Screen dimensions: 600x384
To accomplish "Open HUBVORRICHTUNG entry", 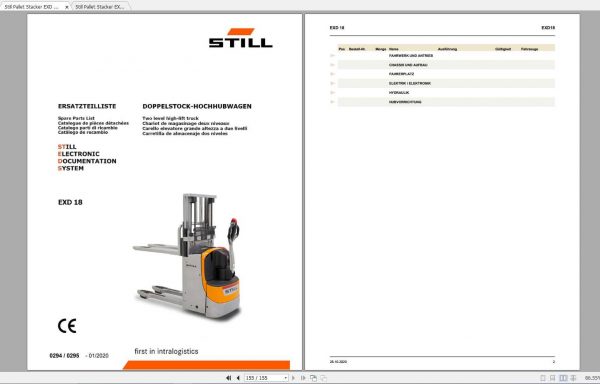I will pos(405,102).
